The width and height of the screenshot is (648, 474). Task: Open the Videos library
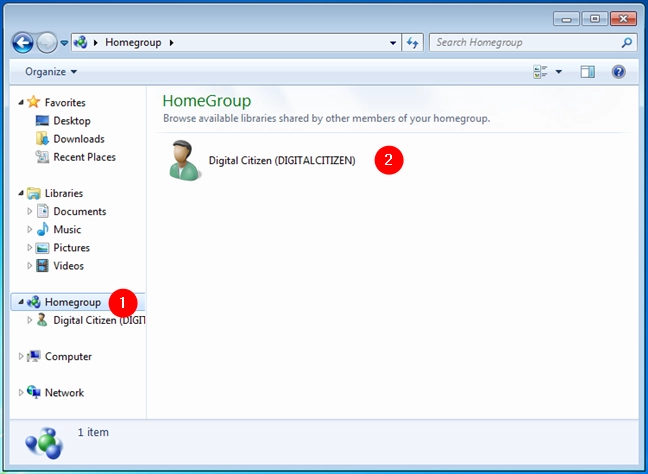[x=69, y=266]
